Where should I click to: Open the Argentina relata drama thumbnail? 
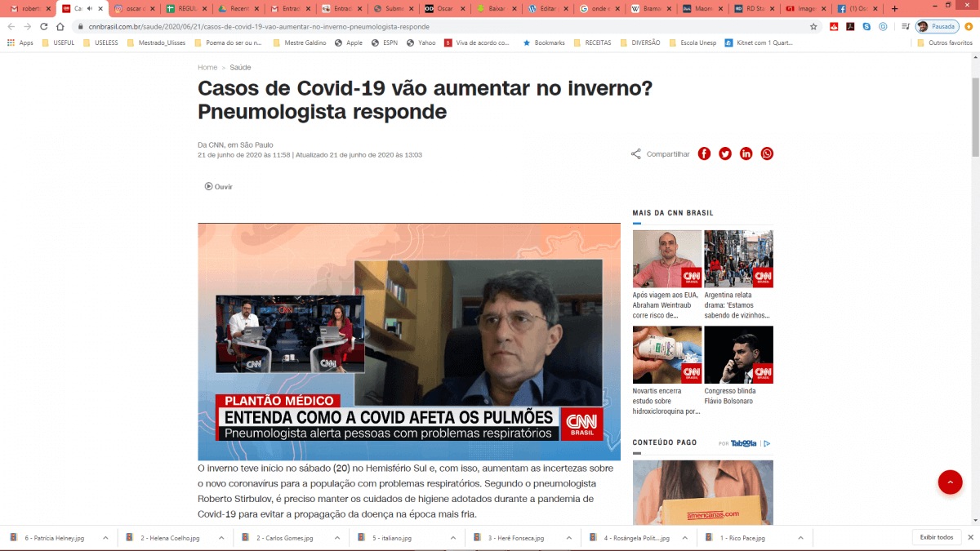pyautogui.click(x=738, y=259)
